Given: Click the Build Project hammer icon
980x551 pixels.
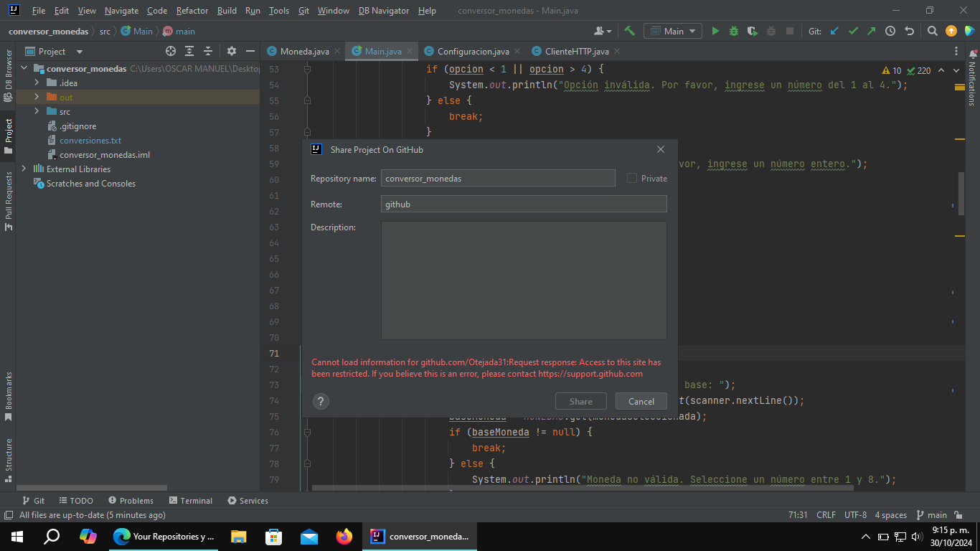Looking at the screenshot, I should point(629,31).
